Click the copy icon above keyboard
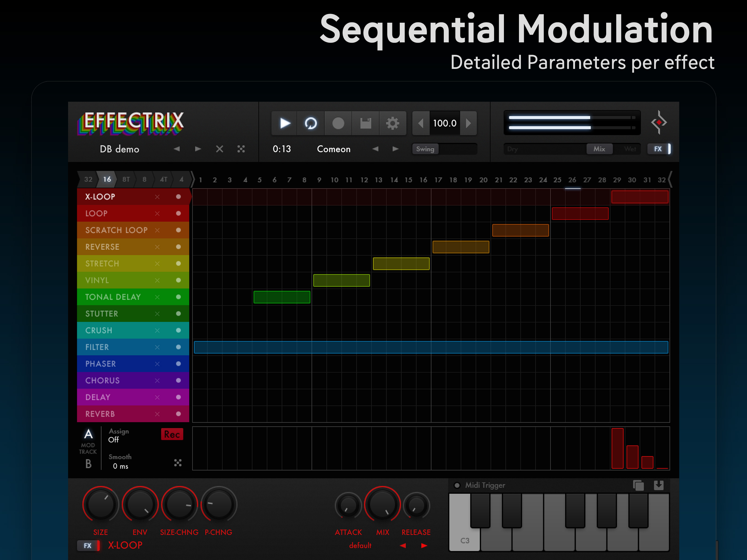 (x=638, y=485)
